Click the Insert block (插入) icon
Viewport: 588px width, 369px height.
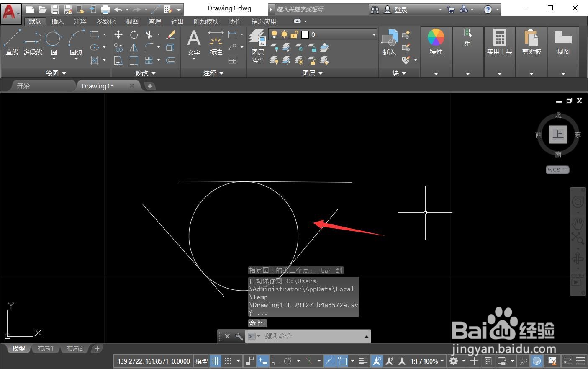pyautogui.click(x=389, y=42)
